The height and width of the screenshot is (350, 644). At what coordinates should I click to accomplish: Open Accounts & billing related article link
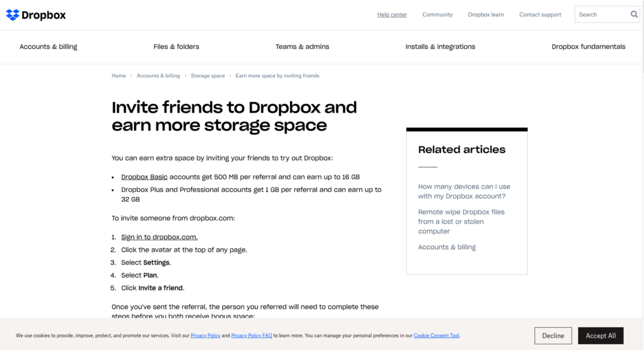447,247
